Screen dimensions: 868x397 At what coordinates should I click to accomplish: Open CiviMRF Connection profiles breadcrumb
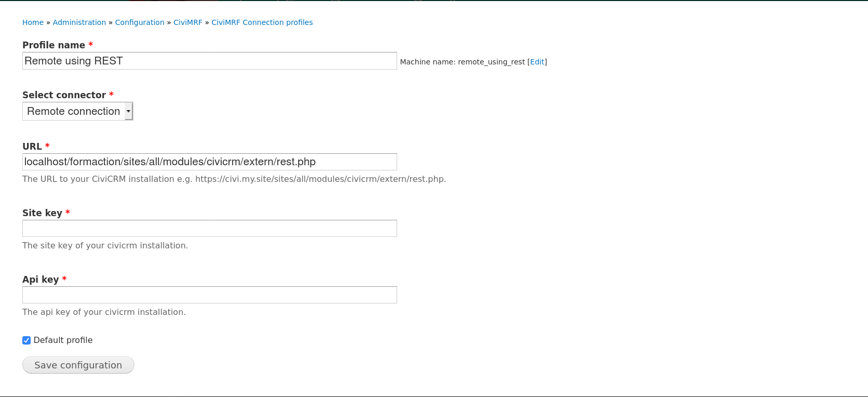click(262, 22)
